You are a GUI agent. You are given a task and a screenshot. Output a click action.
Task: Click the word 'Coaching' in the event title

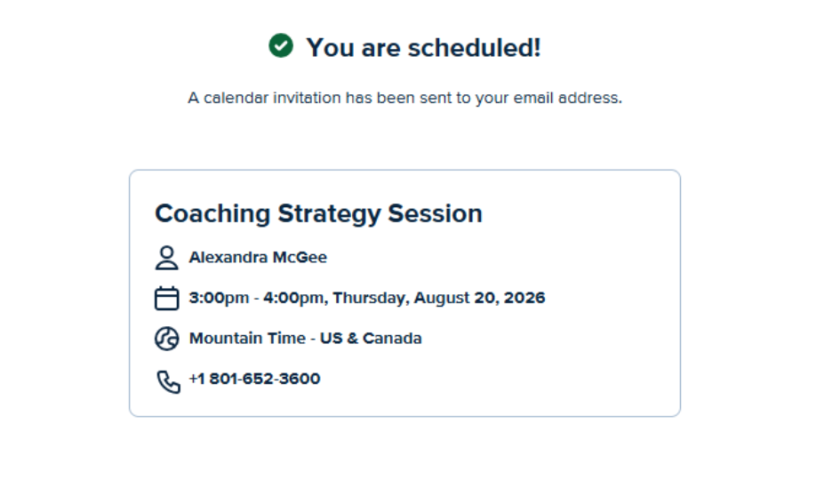(x=212, y=214)
